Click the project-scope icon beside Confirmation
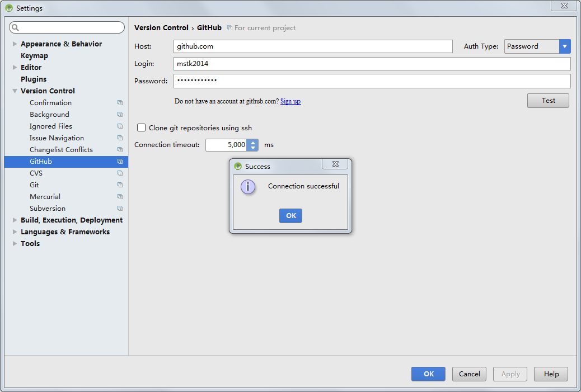581x392 pixels. point(120,103)
